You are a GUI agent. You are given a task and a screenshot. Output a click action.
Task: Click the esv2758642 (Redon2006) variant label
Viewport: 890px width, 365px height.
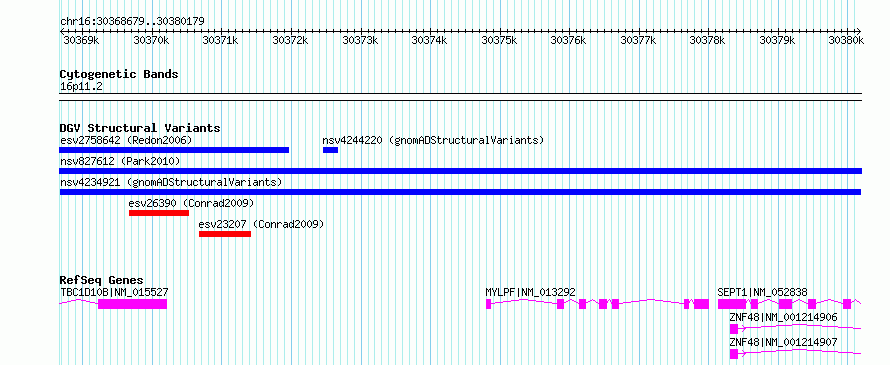point(127,140)
